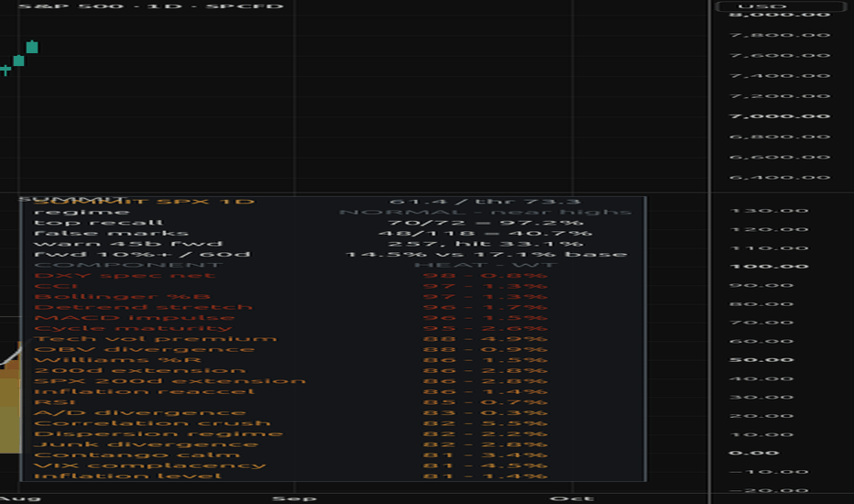Click the 'Detrend stretch' component row
Image resolution: width=854 pixels, height=504 pixels.
(x=143, y=307)
